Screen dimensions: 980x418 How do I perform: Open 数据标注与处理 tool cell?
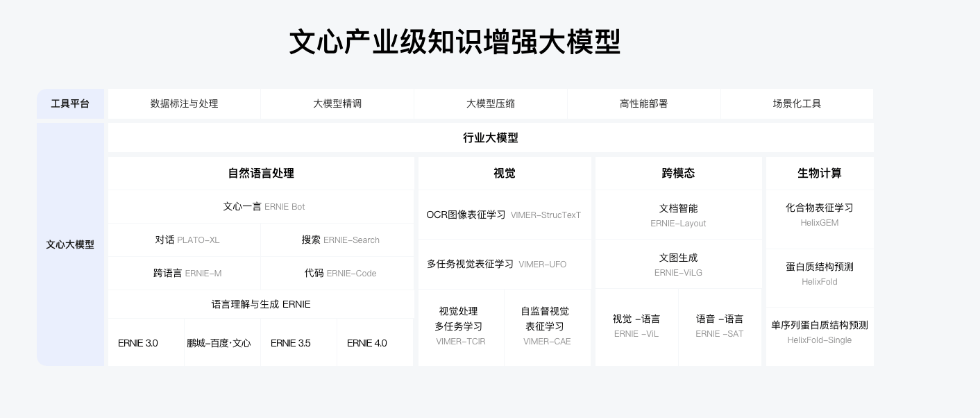[185, 103]
